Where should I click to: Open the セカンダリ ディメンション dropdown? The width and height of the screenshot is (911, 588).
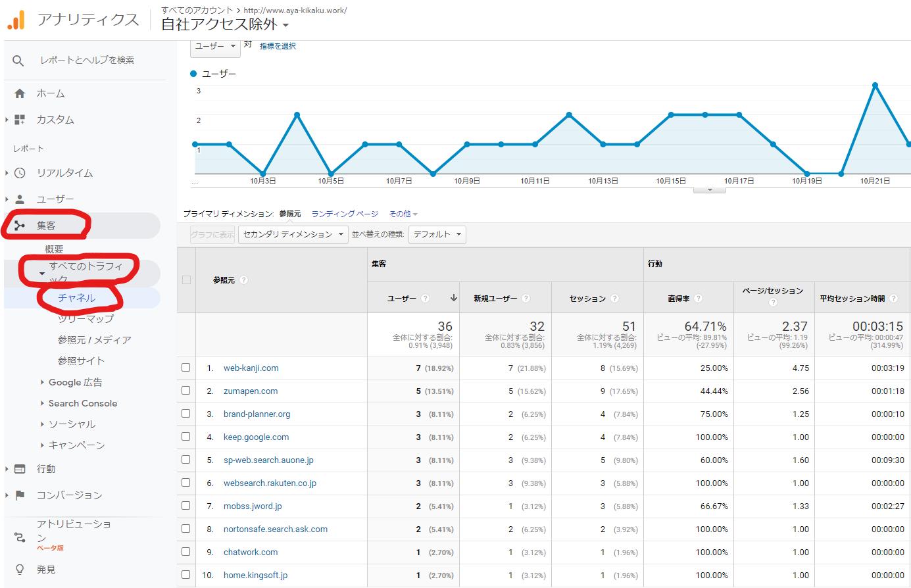click(293, 235)
